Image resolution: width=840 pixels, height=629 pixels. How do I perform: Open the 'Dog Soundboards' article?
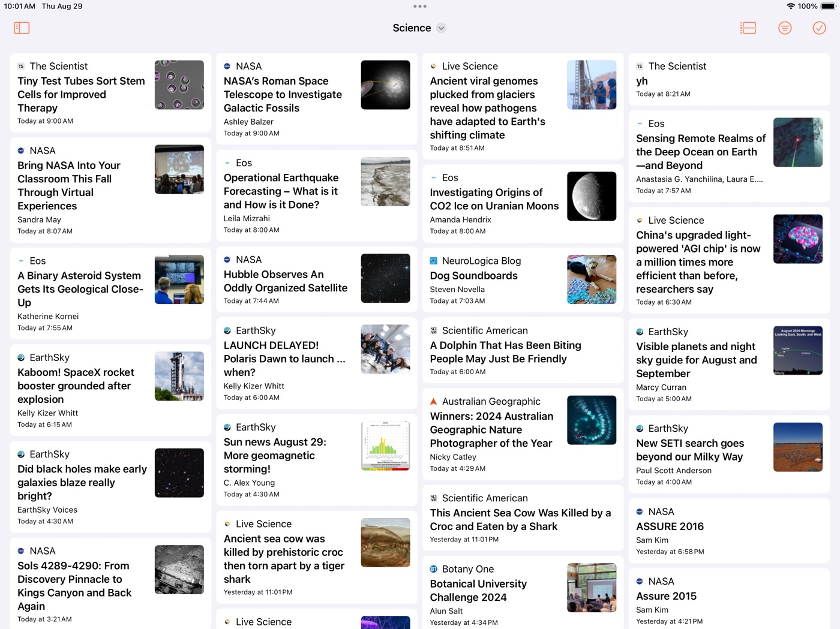[523, 280]
